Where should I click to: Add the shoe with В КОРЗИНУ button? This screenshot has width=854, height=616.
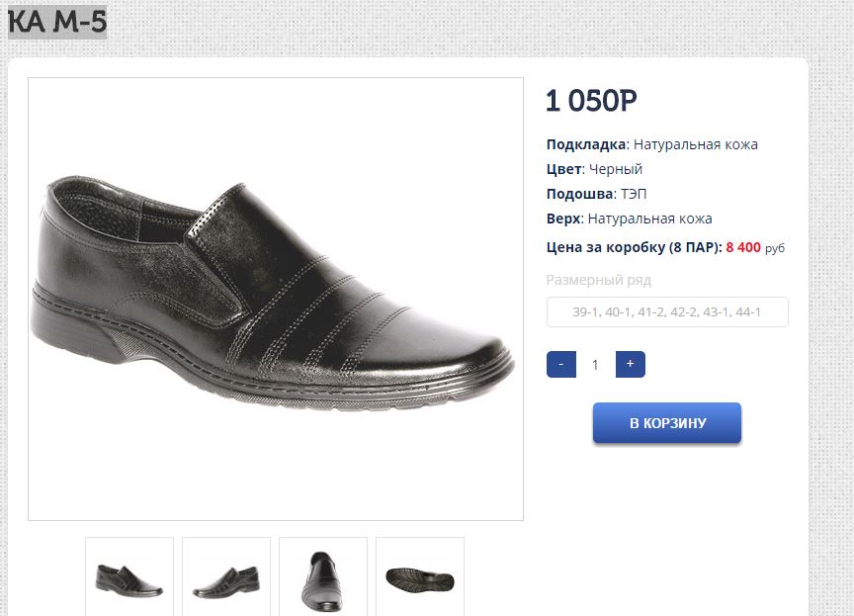pos(667,423)
